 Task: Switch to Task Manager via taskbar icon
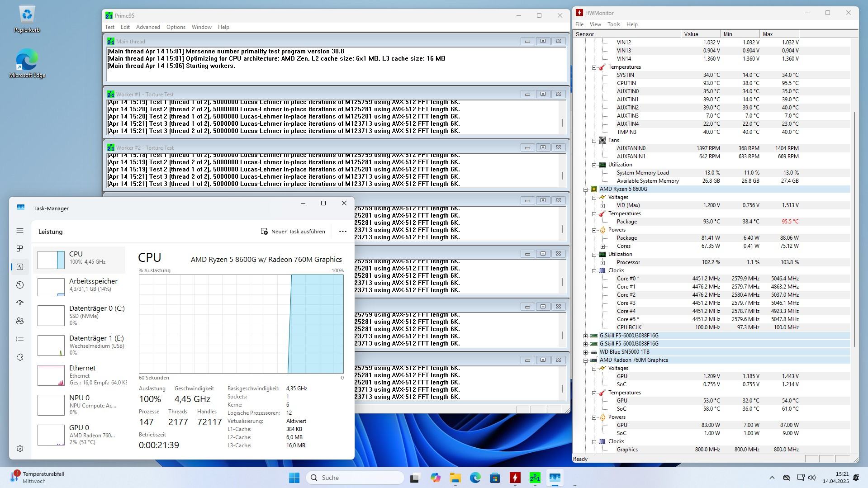coord(555,478)
